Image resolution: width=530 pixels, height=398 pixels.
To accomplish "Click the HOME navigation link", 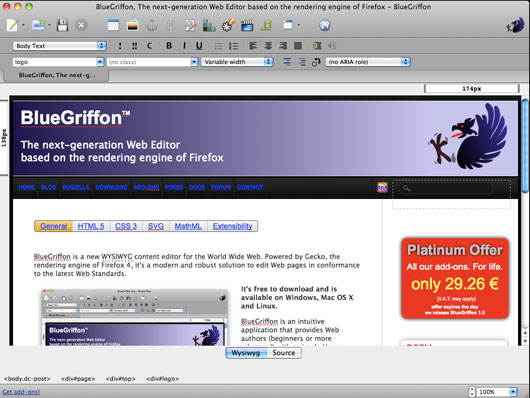I will tap(27, 187).
